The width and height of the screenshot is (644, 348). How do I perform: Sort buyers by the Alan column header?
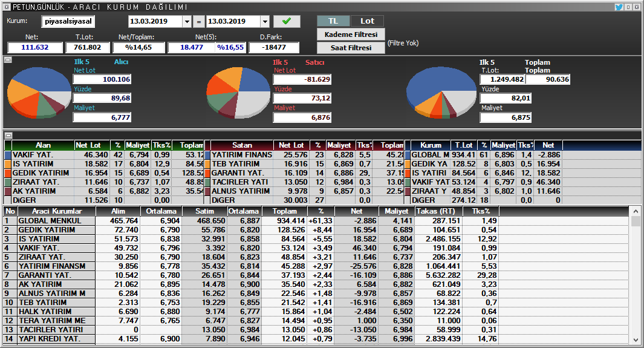43,145
